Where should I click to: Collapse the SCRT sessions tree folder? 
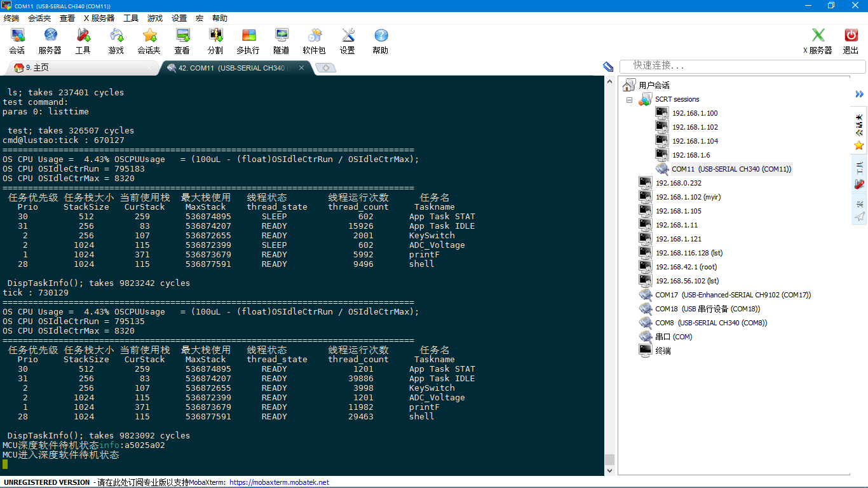(x=629, y=100)
